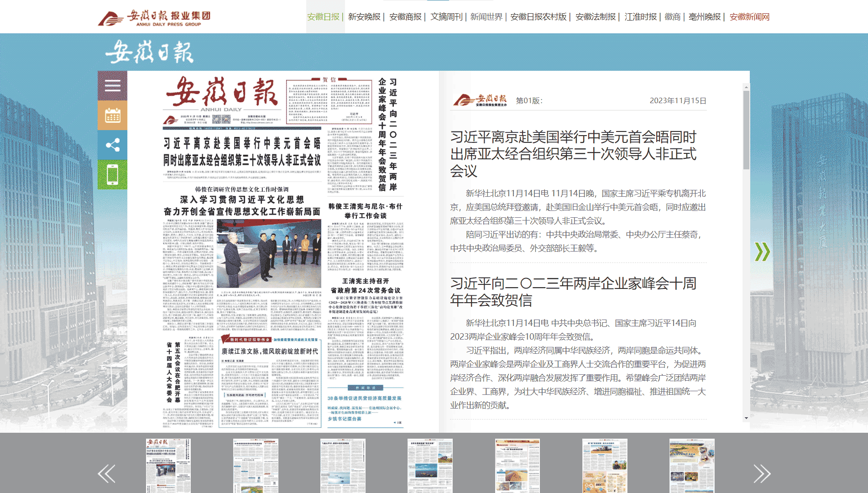The height and width of the screenshot is (493, 868).
Task: Go to next page with green double chevron
Action: click(x=762, y=252)
